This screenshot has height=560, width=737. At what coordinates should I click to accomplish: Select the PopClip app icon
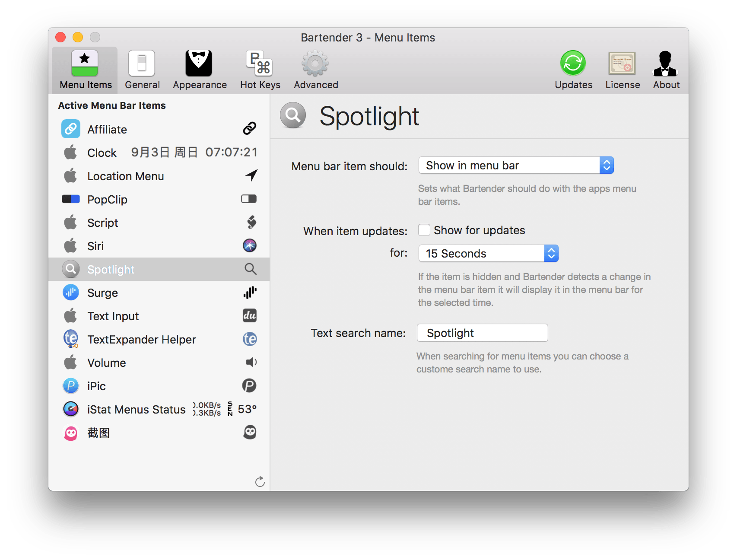[71, 199]
